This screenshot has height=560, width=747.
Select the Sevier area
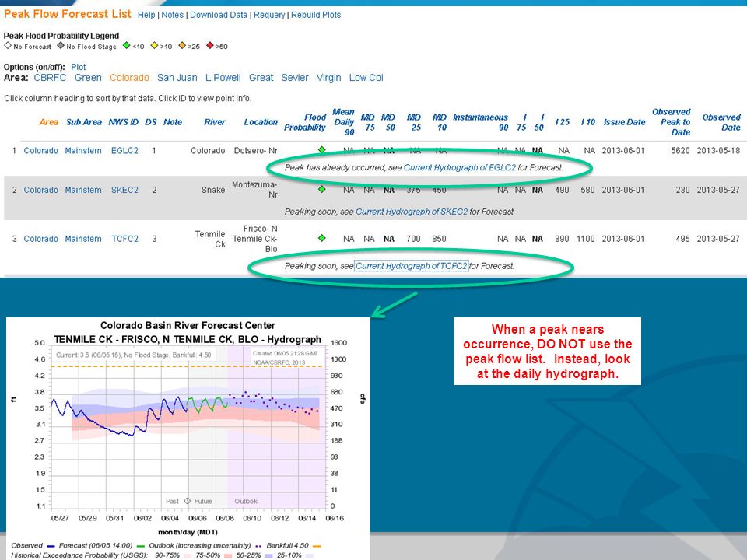295,78
